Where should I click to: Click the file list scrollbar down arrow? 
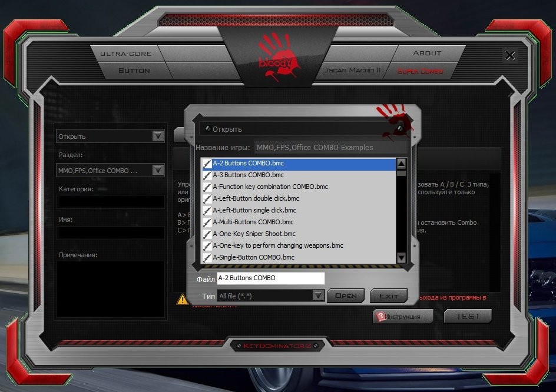[401, 258]
